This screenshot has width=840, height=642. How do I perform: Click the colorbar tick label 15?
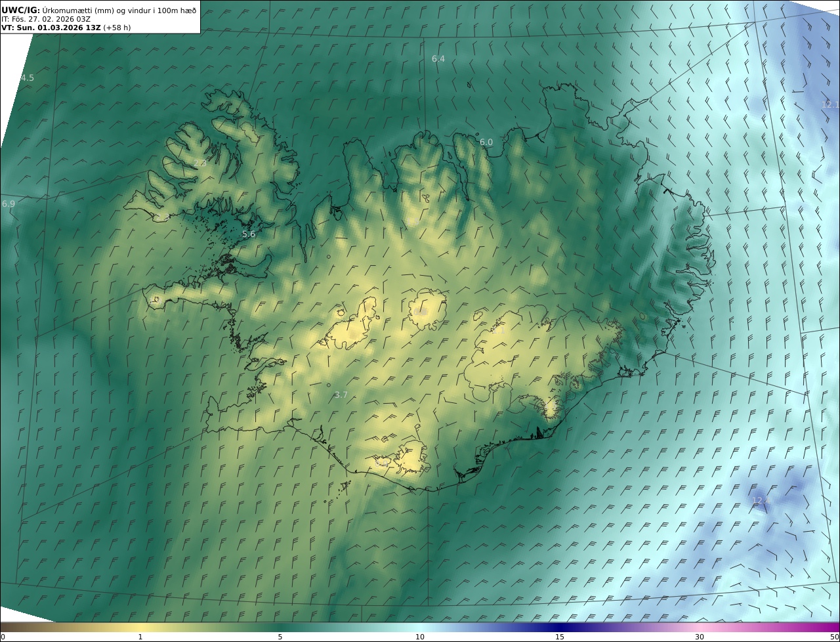coord(560,637)
